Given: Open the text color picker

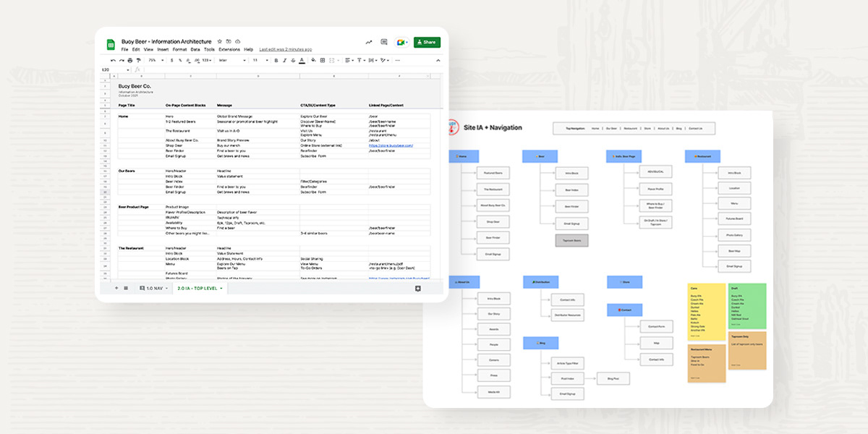Looking at the screenshot, I should pyautogui.click(x=302, y=60).
